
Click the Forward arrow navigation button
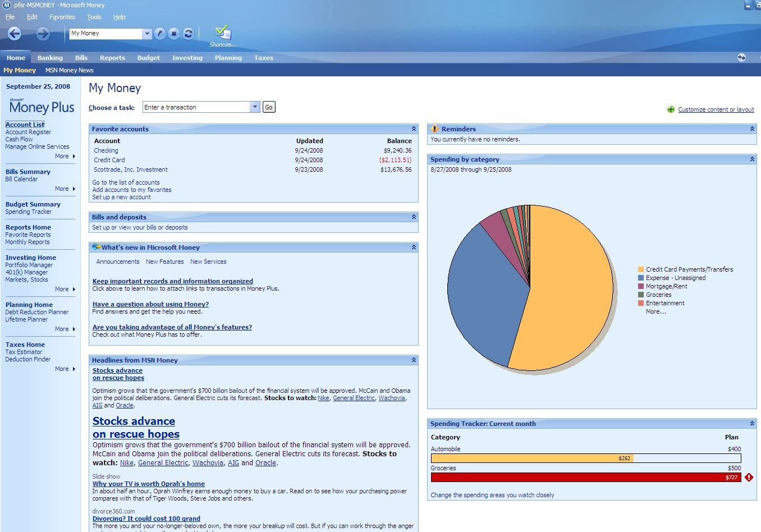pos(43,34)
